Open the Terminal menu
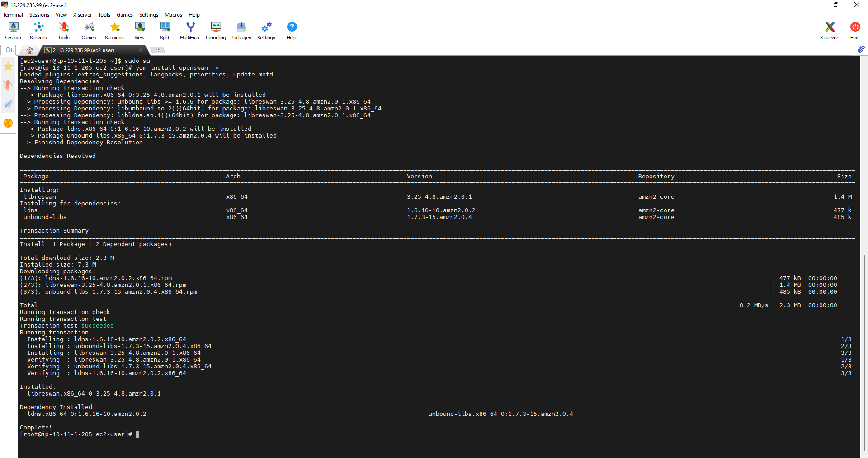Image resolution: width=868 pixels, height=458 pixels. tap(13, 15)
